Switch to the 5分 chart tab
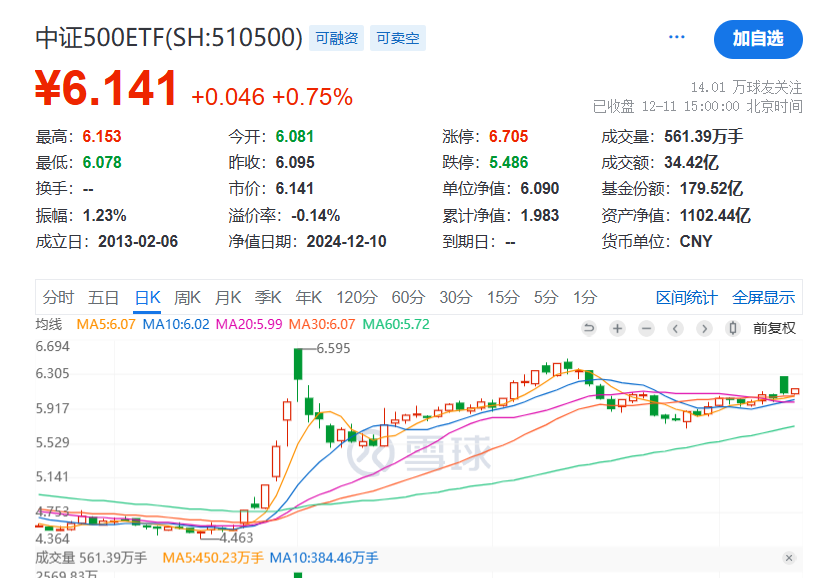 click(x=546, y=297)
